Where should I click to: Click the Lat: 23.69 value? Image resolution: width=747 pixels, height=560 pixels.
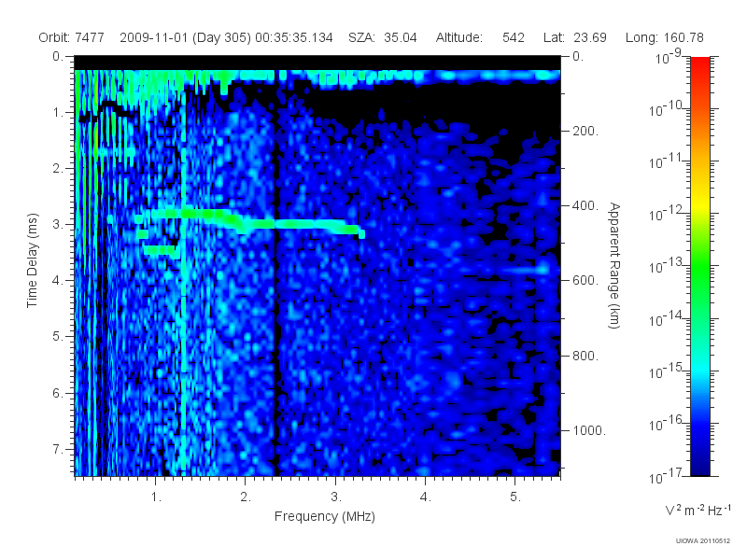[575, 37]
